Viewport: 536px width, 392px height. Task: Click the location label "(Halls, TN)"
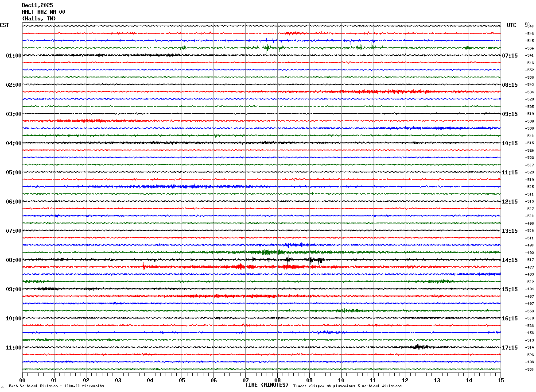click(39, 19)
